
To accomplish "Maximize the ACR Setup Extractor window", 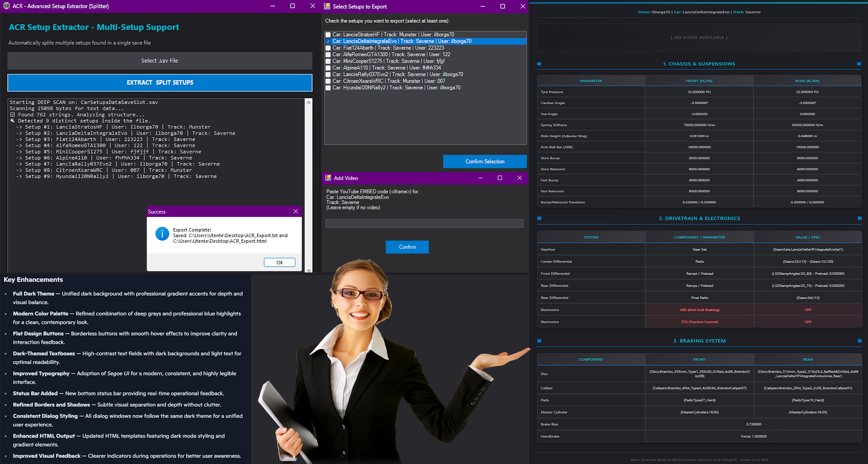I will point(292,6).
